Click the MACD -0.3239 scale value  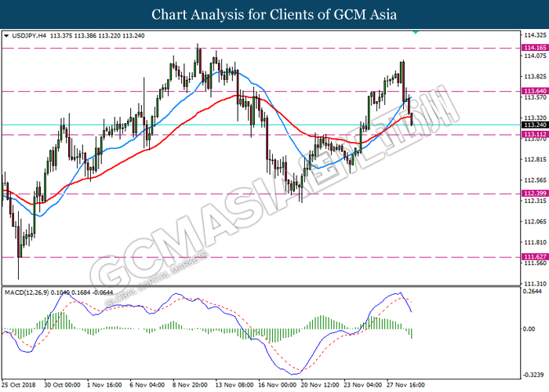coord(533,375)
